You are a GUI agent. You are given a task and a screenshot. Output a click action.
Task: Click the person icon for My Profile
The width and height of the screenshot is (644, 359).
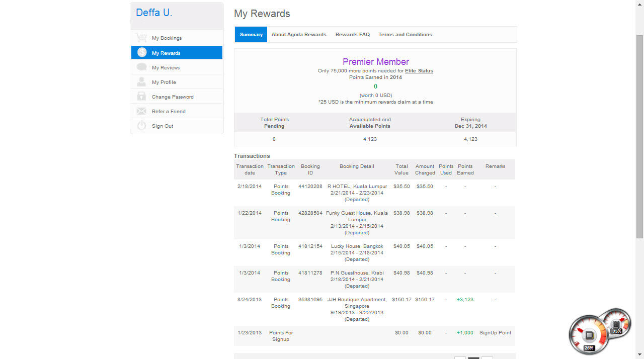(x=141, y=81)
